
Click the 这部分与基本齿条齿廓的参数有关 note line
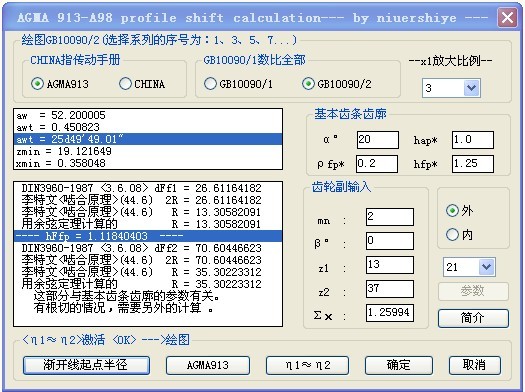(148, 296)
